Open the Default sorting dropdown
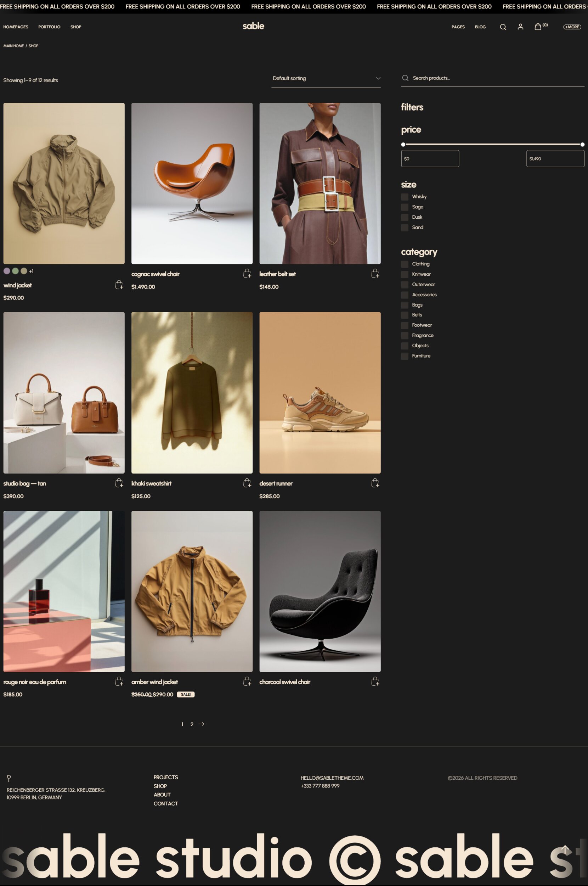 pos(326,78)
